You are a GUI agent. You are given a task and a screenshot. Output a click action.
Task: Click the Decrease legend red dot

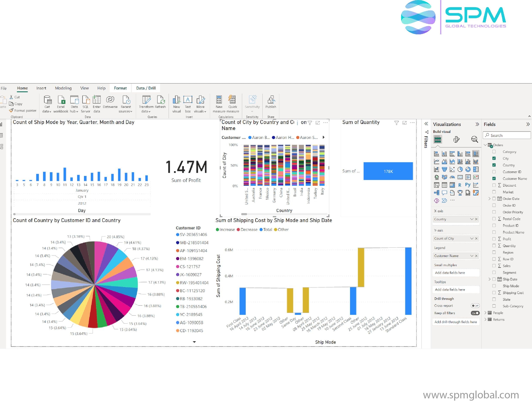point(238,229)
